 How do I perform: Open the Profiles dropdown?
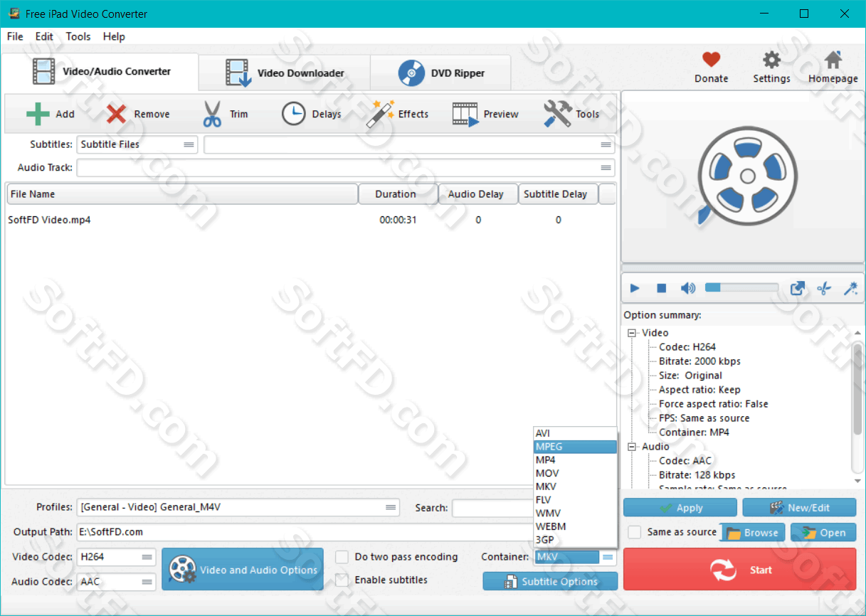coord(238,507)
